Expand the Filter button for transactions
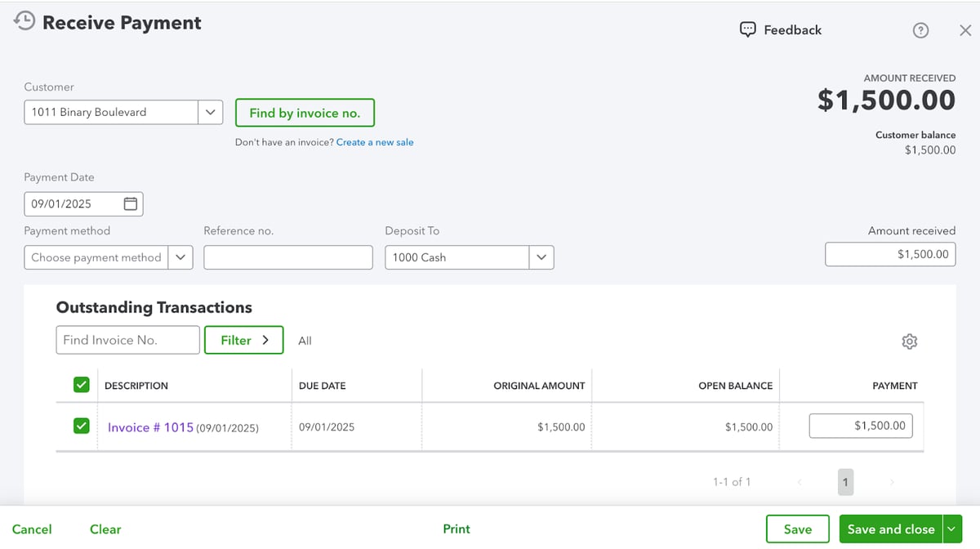 click(x=243, y=340)
